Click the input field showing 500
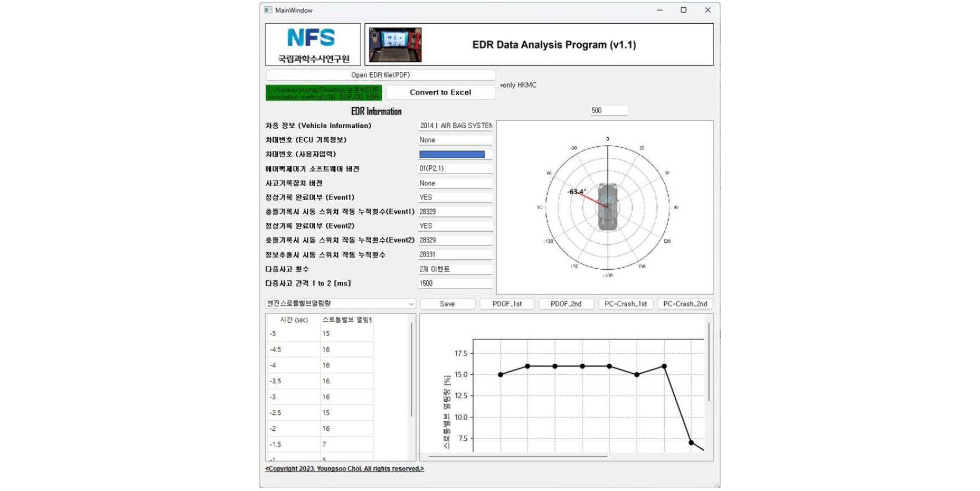 point(608,111)
